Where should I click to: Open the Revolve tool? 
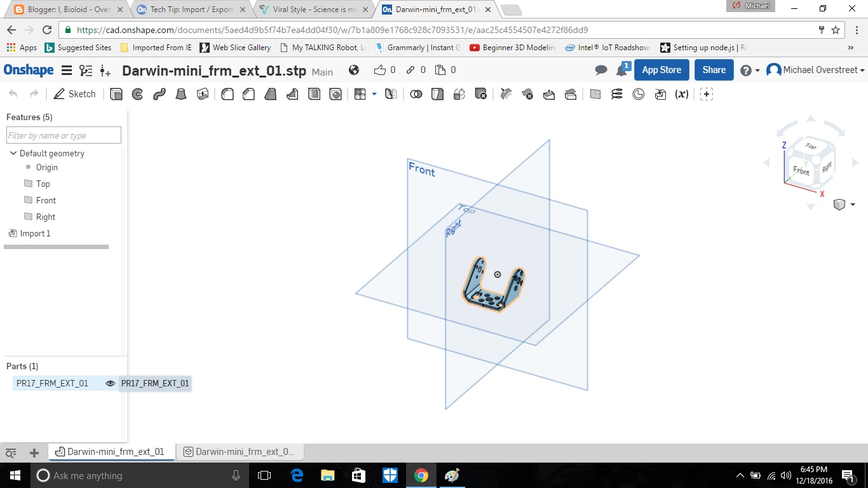(x=138, y=94)
